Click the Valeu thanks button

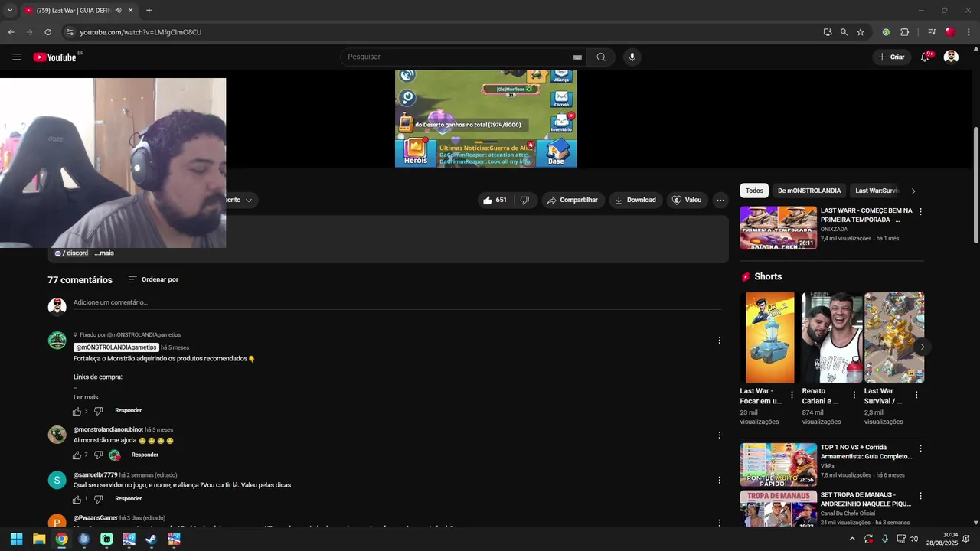pyautogui.click(x=687, y=200)
